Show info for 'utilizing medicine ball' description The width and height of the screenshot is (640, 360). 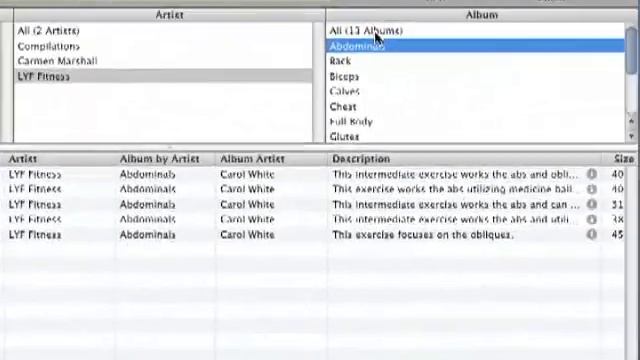tap(592, 189)
